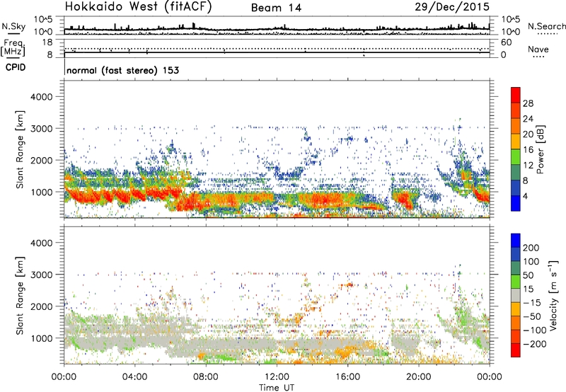The image size is (566, 392).
Task: Click the 'Nave' legend label
Action: 538,49
